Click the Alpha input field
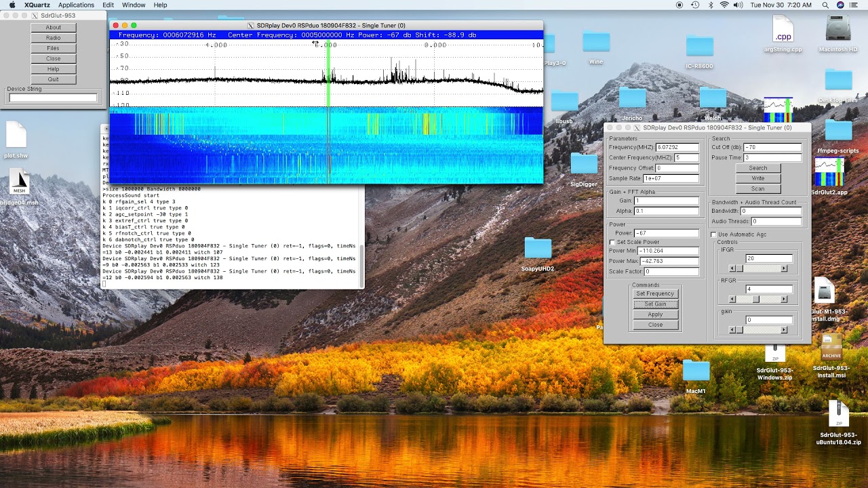The width and height of the screenshot is (868, 488). tap(667, 211)
